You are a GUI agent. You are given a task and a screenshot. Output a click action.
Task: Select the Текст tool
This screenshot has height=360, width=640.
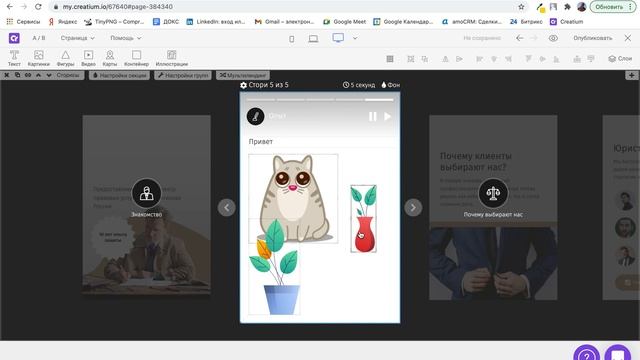point(14,58)
